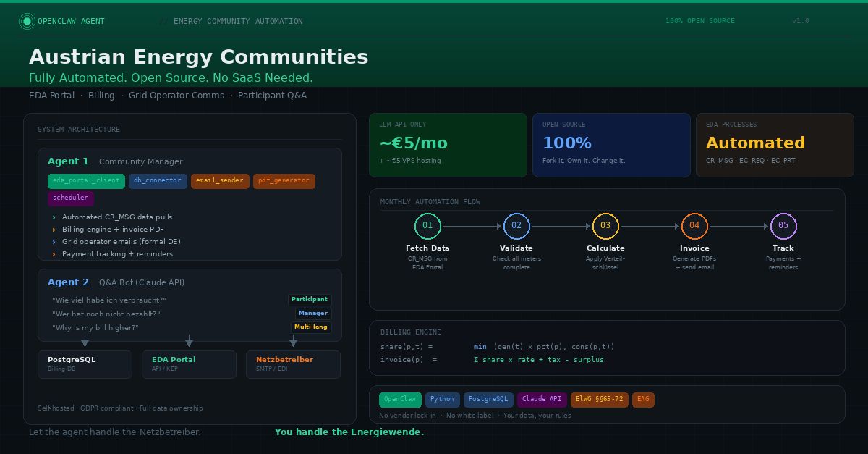Toggle the Participant badge
The width and height of the screenshot is (868, 454).
coord(310,299)
